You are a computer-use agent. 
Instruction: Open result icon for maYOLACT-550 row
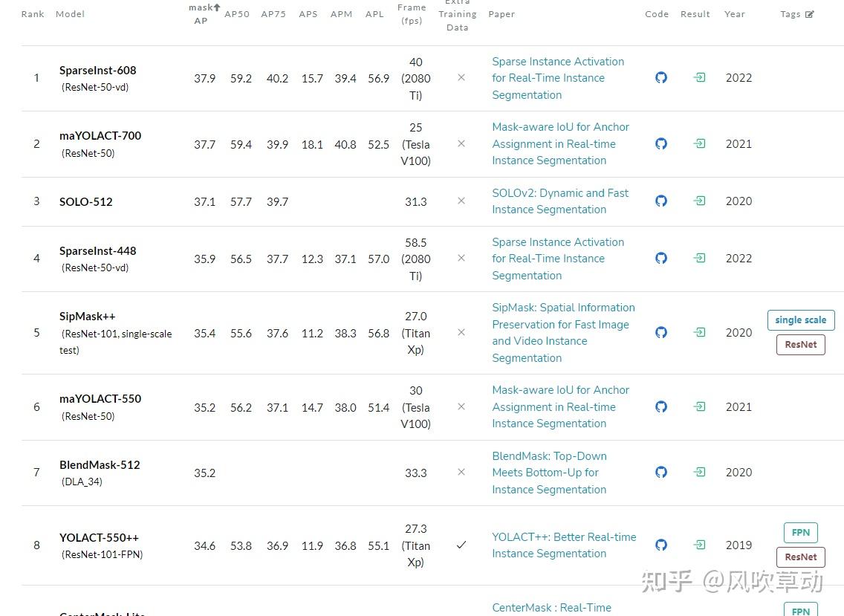coord(699,406)
